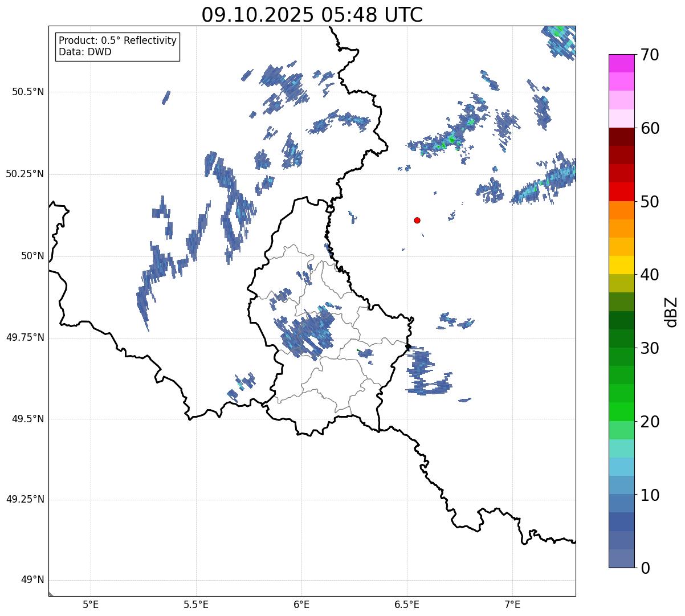Image resolution: width=685 pixels, height=616 pixels.
Task: Pick the dark maroon swatch below 60
Action: 622,137
